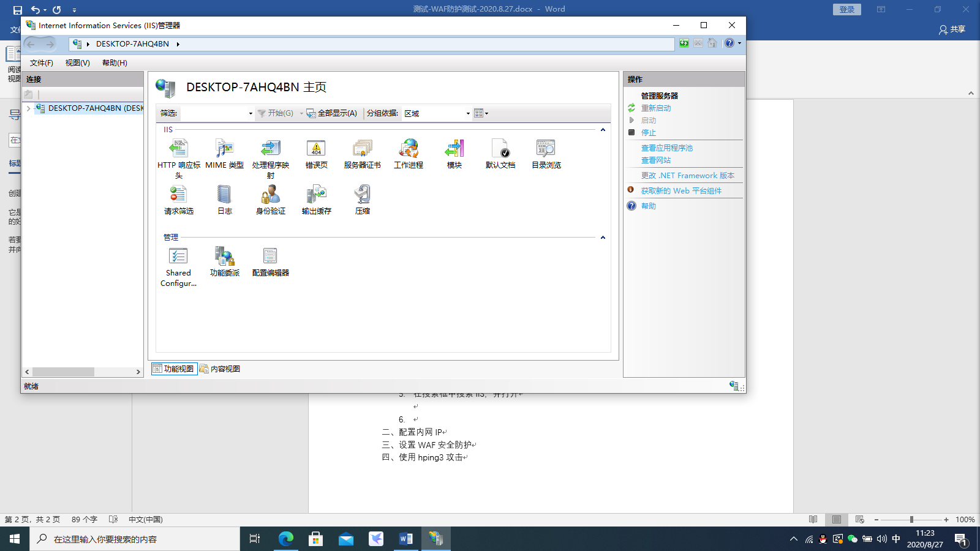Select DESKTOP-7AHQ4BN in the connections tree
Screen dimensions: 980x551
[x=96, y=108]
